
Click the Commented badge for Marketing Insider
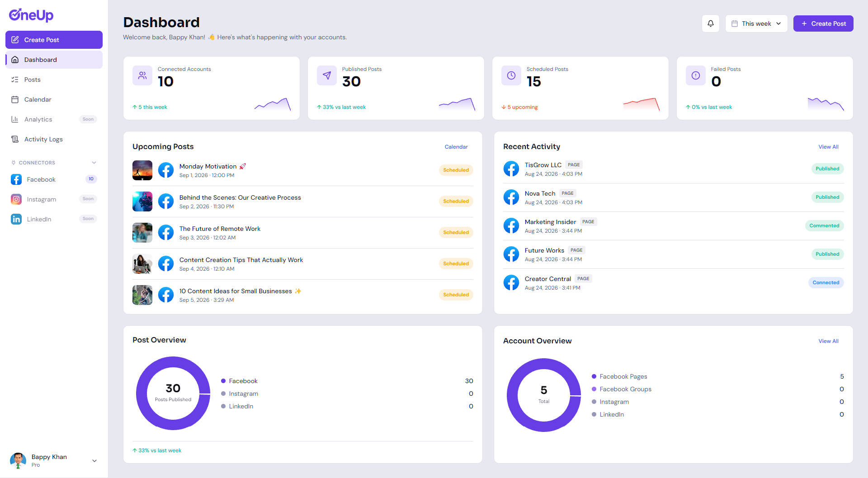click(x=824, y=226)
